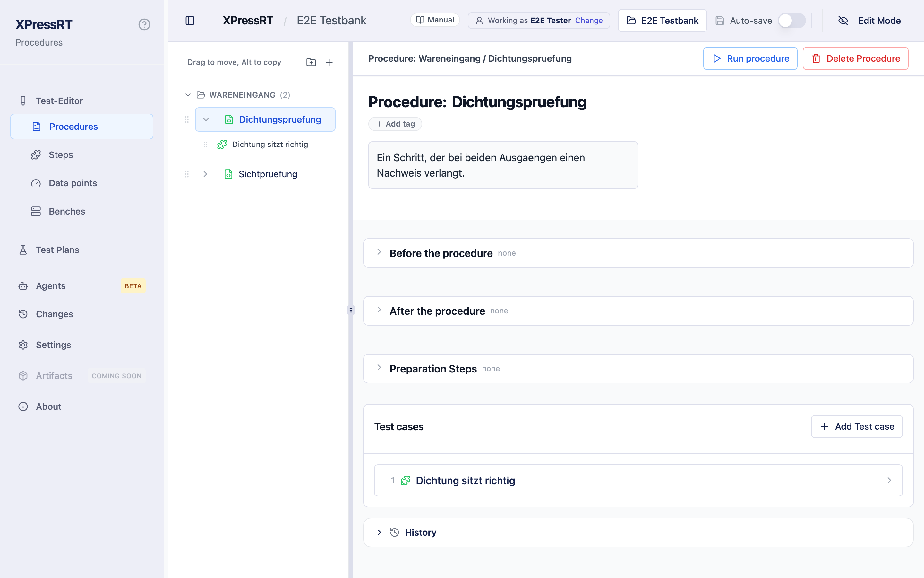This screenshot has width=924, height=578.
Task: Click the Delete Procedure button
Action: [x=855, y=58]
